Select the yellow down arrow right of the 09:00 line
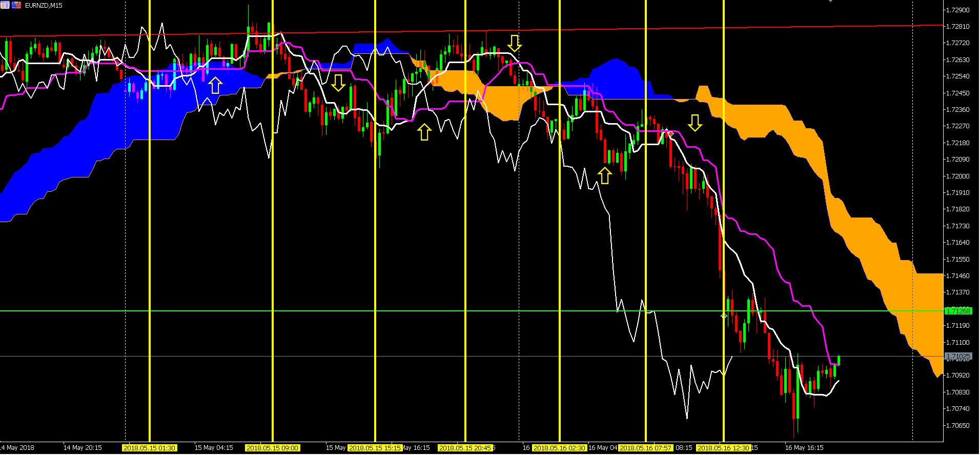 [338, 83]
